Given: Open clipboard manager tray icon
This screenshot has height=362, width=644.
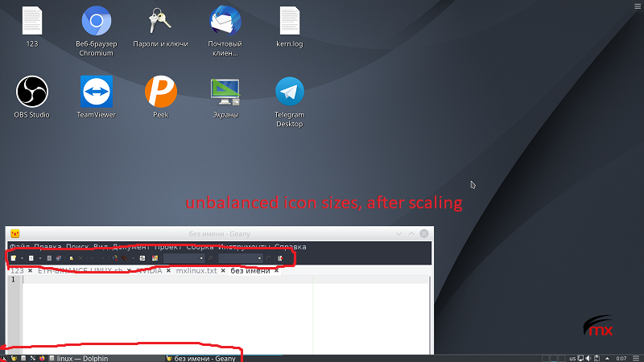Looking at the screenshot, I should (x=597, y=358).
